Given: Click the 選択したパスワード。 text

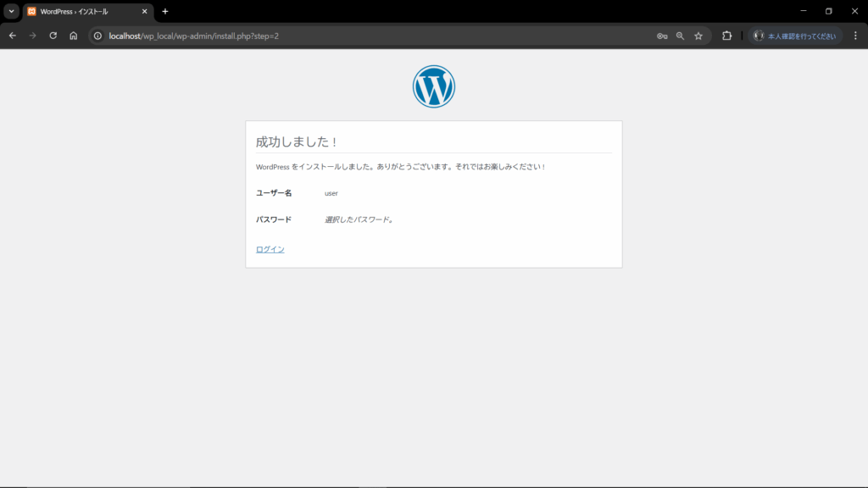Looking at the screenshot, I should pyautogui.click(x=359, y=219).
